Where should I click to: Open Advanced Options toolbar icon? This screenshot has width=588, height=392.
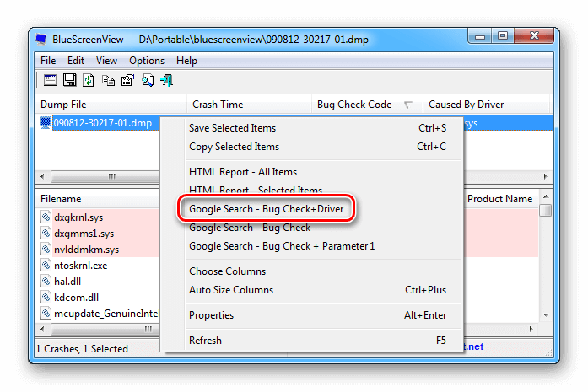tap(51, 80)
